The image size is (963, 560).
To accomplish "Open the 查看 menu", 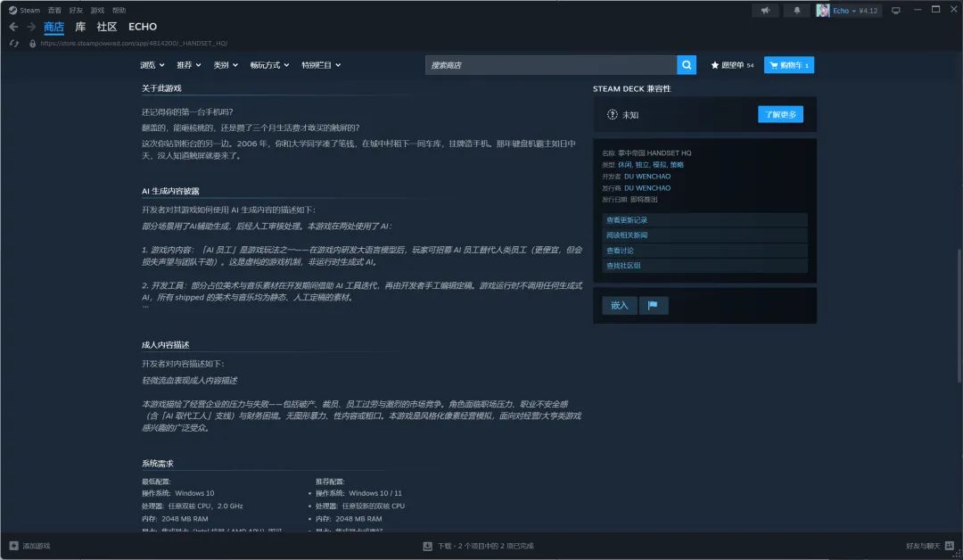I will 54,10.
